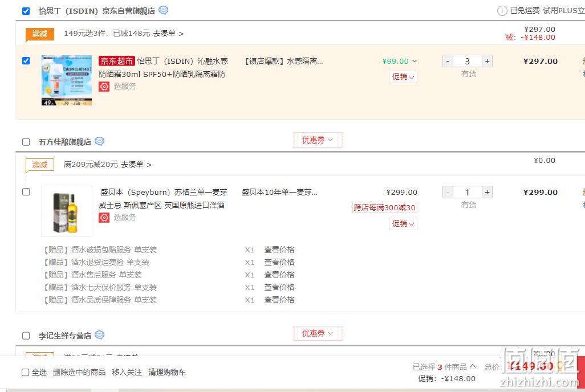Check the 五方佳酿旗舰店 store checkbox
This screenshot has height=392, width=585.
click(x=26, y=142)
